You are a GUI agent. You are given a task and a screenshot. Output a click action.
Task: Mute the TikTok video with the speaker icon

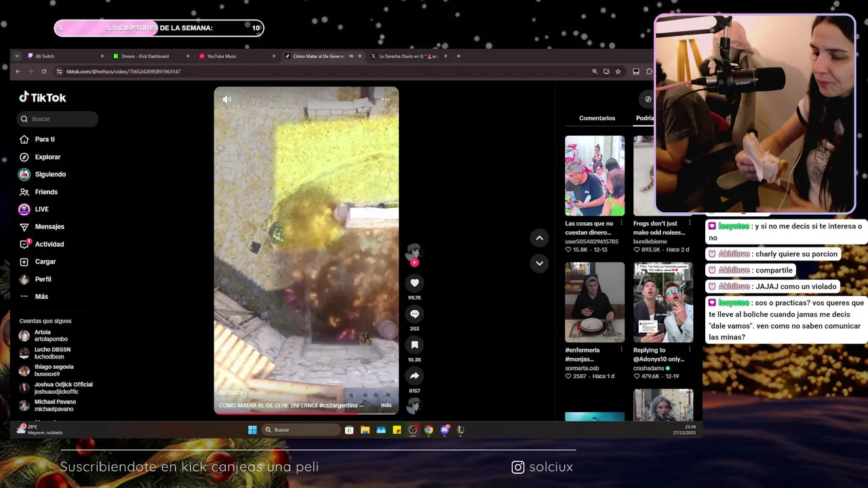(x=226, y=99)
